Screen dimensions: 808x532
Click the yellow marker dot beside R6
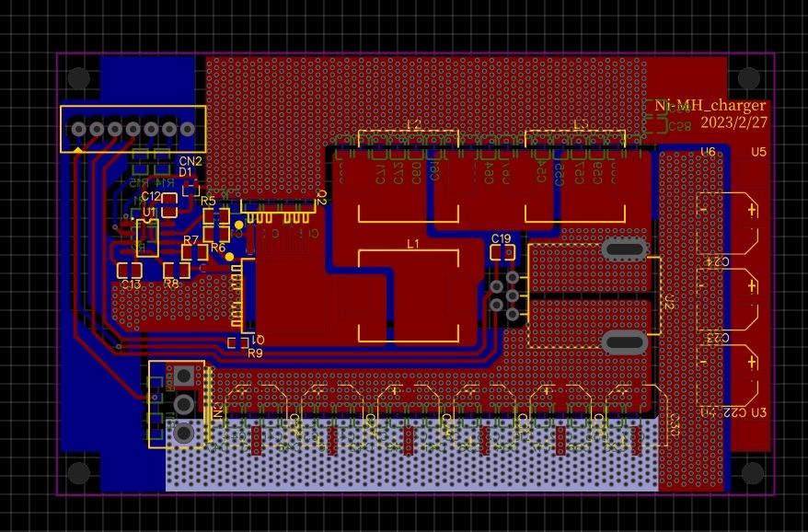(229, 257)
